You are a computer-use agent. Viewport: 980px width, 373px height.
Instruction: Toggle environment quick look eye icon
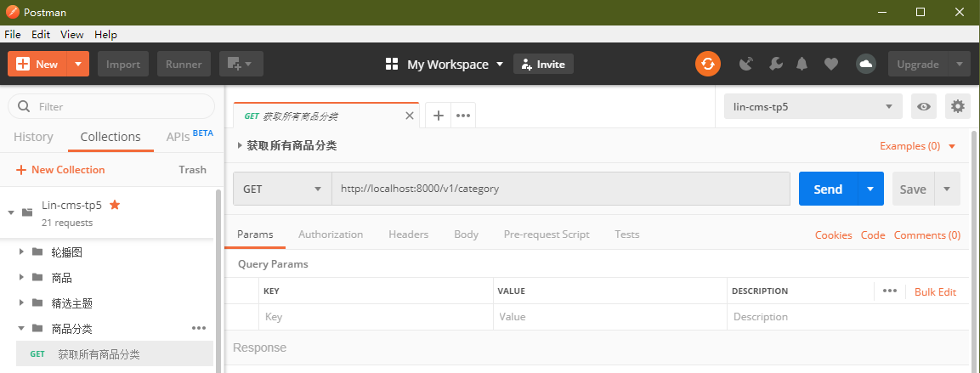(x=924, y=106)
